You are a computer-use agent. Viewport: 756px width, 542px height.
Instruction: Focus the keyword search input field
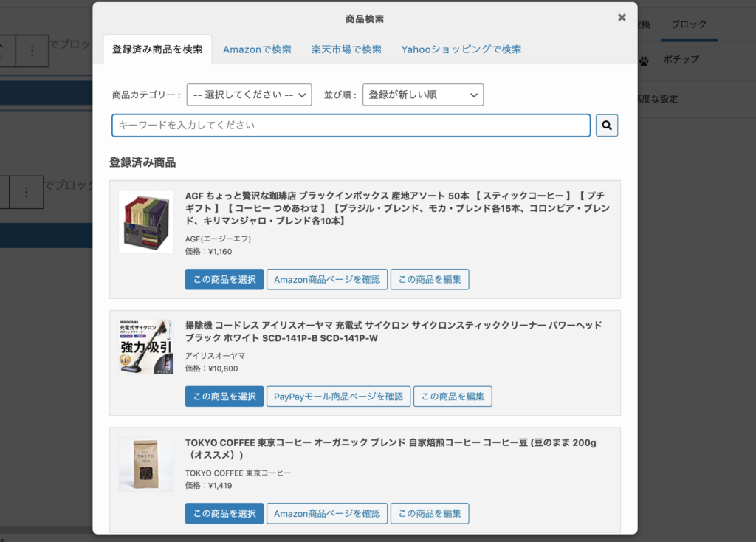(351, 126)
